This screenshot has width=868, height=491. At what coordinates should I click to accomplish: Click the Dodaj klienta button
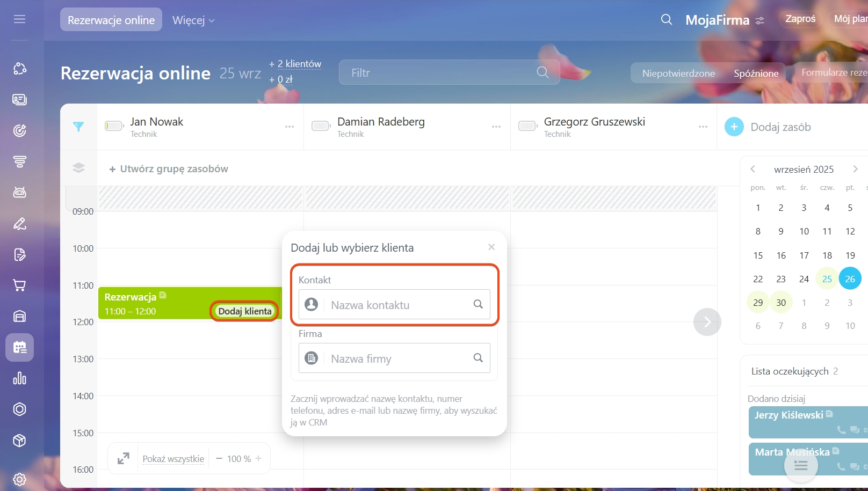tap(245, 311)
